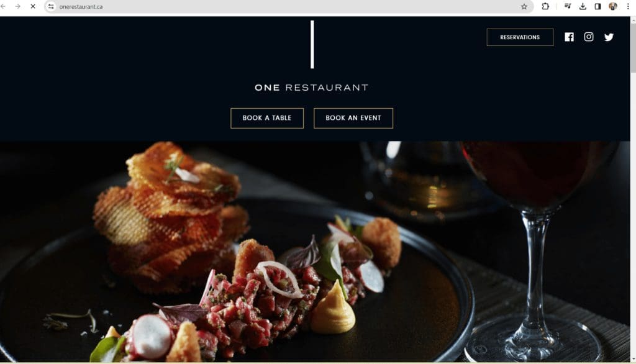Open the Chrome profile avatar

(613, 6)
